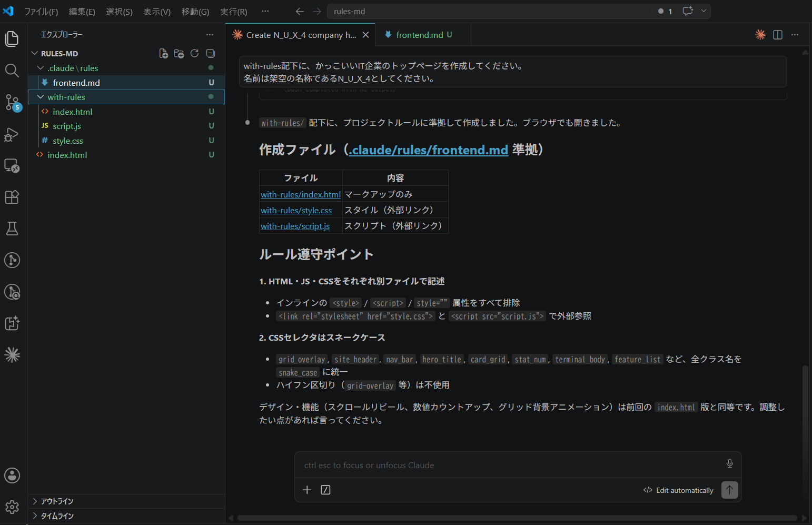Collapse the .claude\rules folder

pos(41,68)
